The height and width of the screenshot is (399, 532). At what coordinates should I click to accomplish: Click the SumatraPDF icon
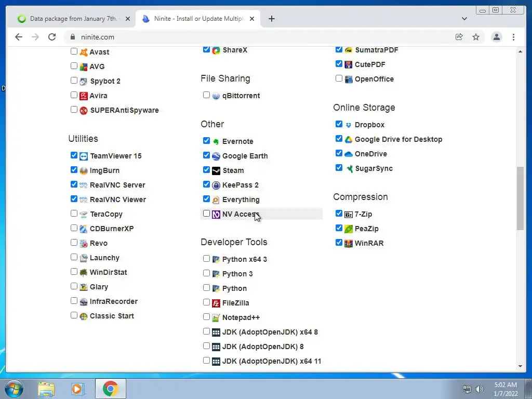pyautogui.click(x=349, y=50)
